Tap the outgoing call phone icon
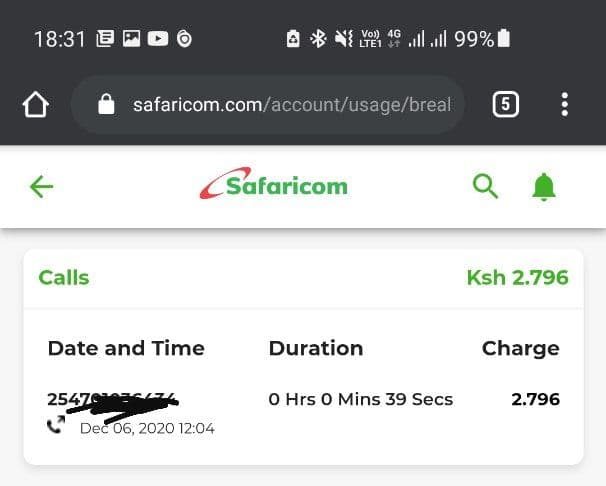This screenshot has height=486, width=606. [56, 425]
